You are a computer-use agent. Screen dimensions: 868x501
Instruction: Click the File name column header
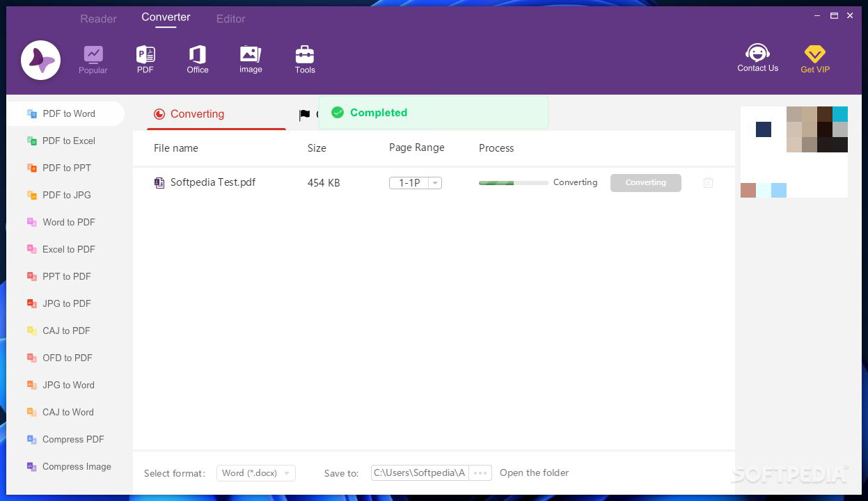coord(176,148)
